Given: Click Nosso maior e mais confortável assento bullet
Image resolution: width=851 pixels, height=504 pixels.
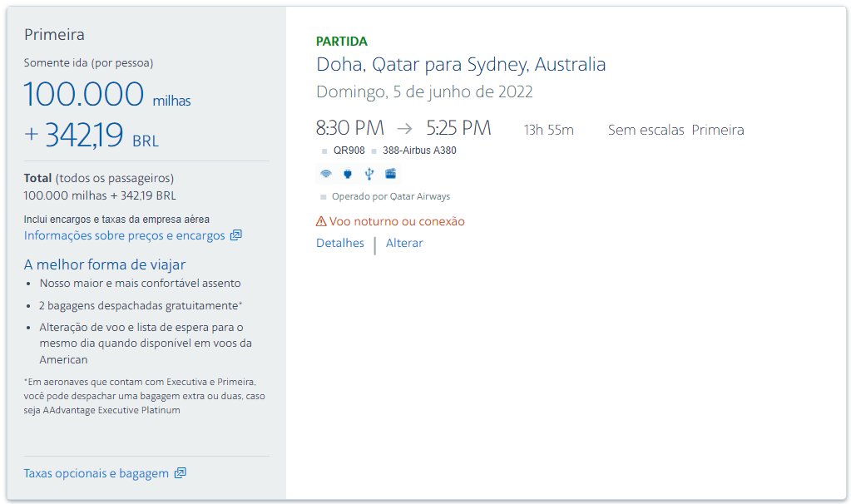Looking at the screenshot, I should point(140,284).
